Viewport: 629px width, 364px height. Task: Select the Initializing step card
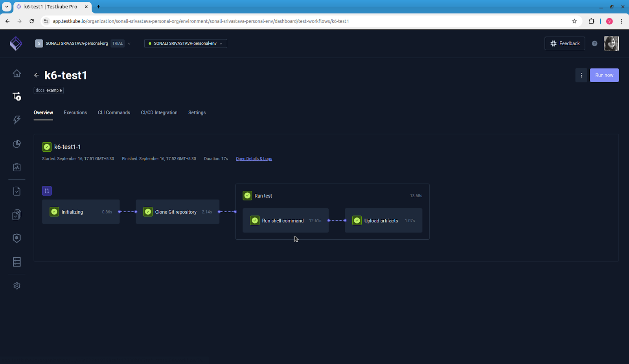(81, 212)
